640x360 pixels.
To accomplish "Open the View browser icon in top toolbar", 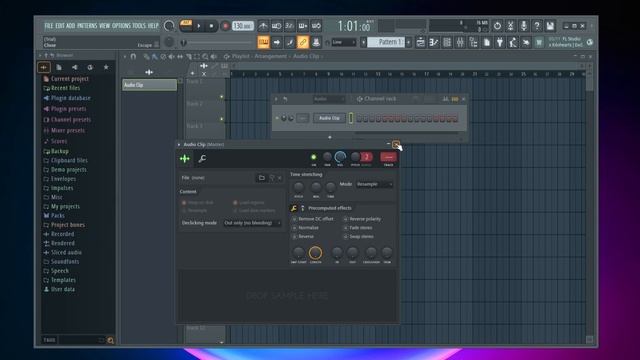I will point(473,42).
